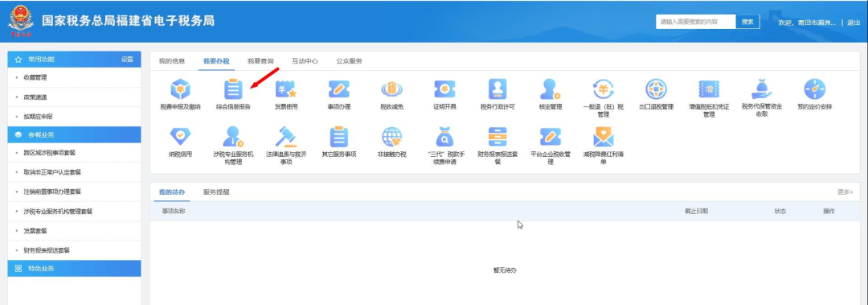Screen dimensions: 868x305
Task: Open 增值税抵扣凭证管理 icon
Action: click(709, 89)
